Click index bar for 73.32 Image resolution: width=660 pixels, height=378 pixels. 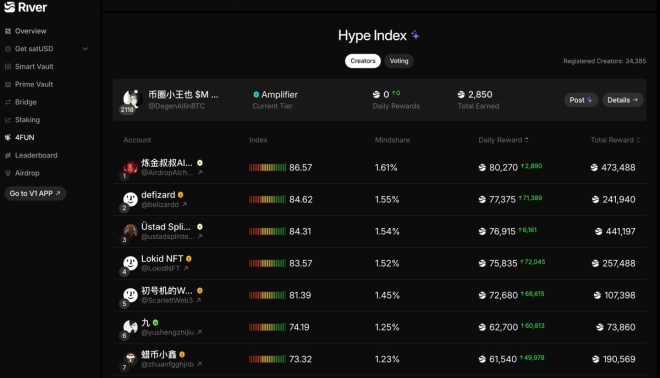click(267, 359)
